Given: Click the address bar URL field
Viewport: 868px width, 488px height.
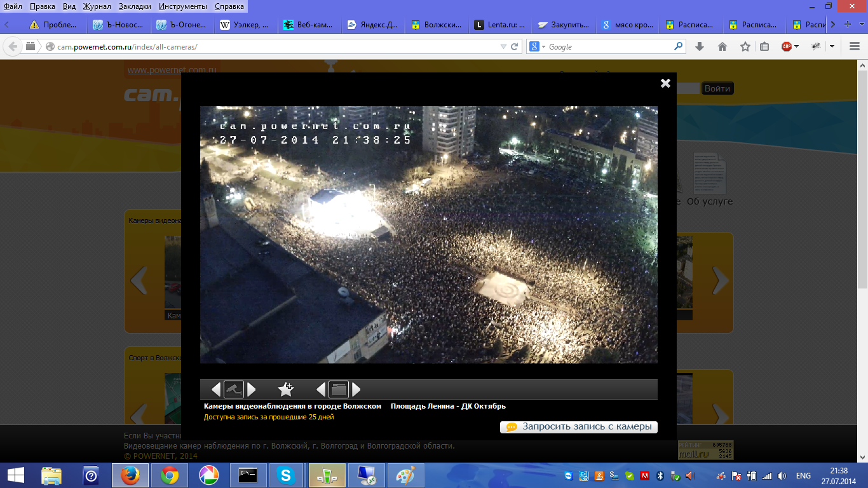Looking at the screenshot, I should click(273, 46).
